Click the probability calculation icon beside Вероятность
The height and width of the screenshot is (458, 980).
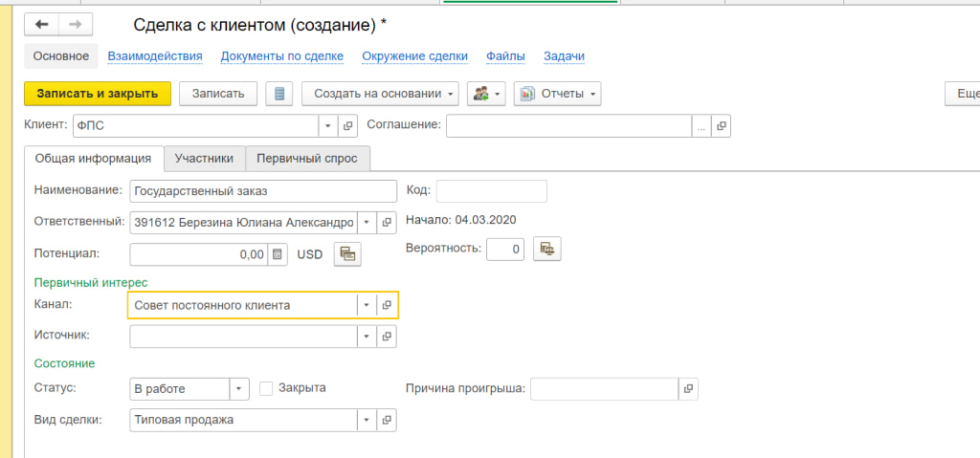click(x=546, y=248)
